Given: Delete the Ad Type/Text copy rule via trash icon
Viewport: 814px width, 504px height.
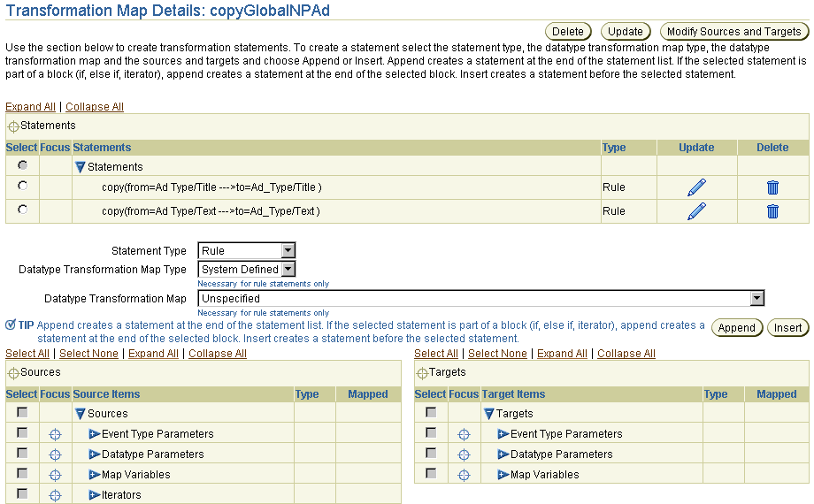Looking at the screenshot, I should pos(772,211).
